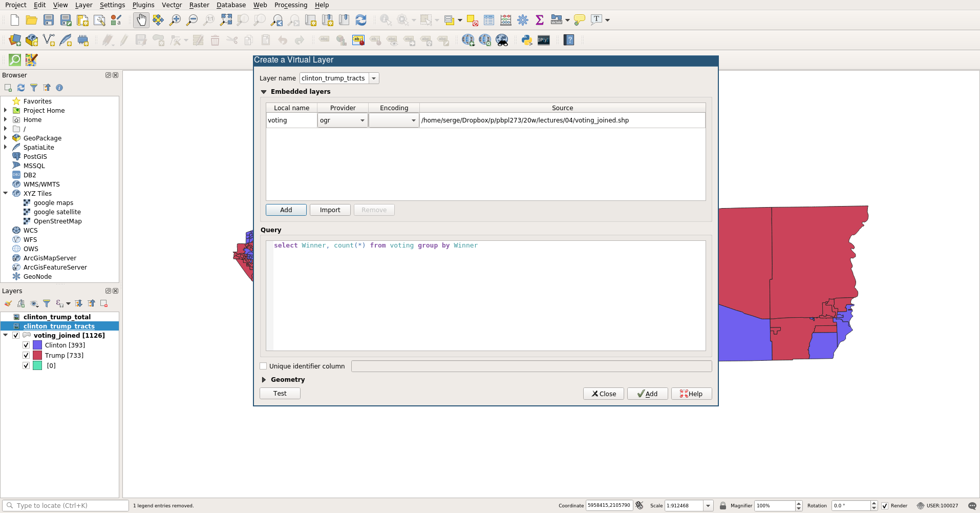
Task: Click the Zoom In magnifier tool
Action: click(x=175, y=20)
